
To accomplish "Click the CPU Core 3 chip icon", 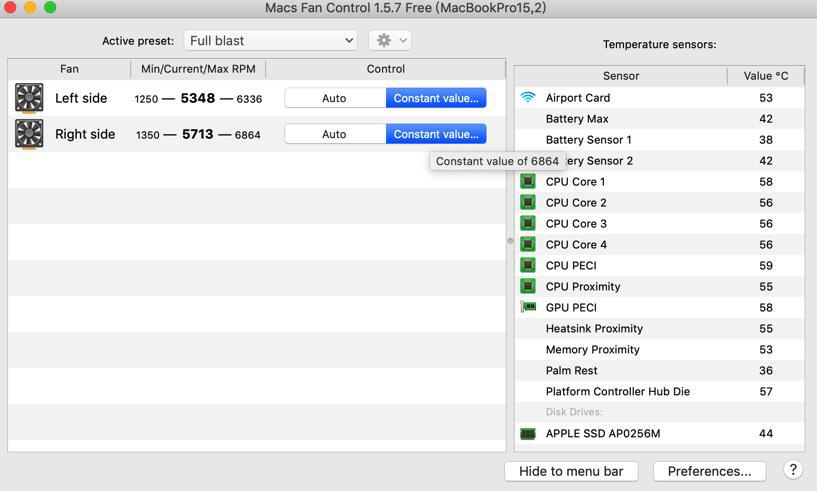I will point(528,223).
